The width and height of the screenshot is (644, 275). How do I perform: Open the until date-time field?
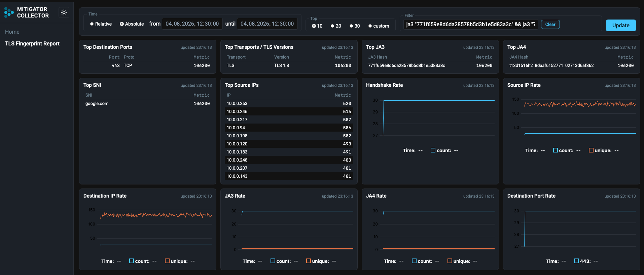pos(267,24)
